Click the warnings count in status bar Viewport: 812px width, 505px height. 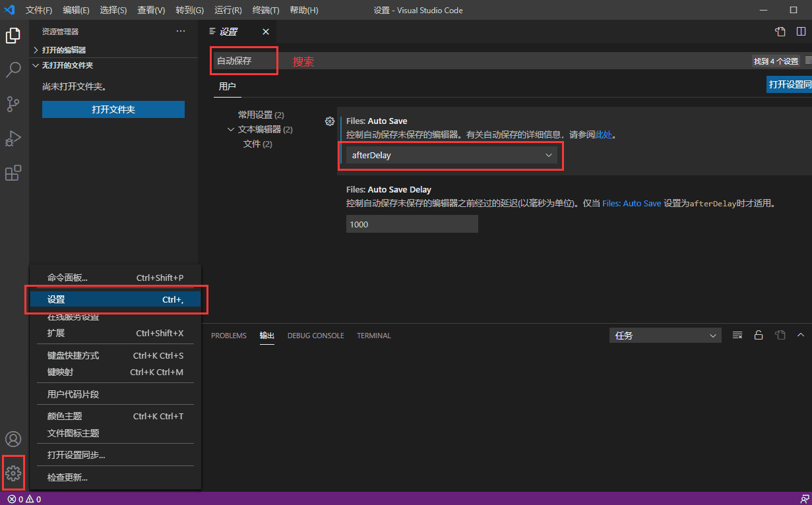(x=34, y=499)
